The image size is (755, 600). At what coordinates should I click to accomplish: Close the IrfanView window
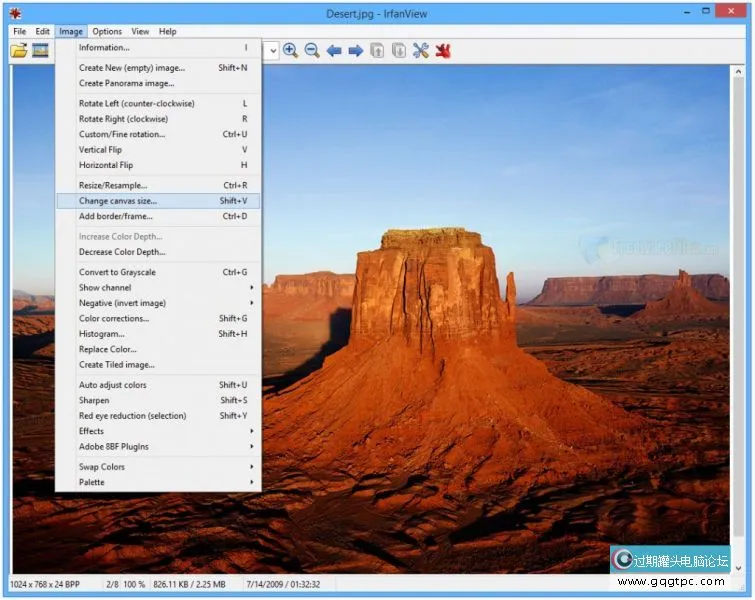731,11
